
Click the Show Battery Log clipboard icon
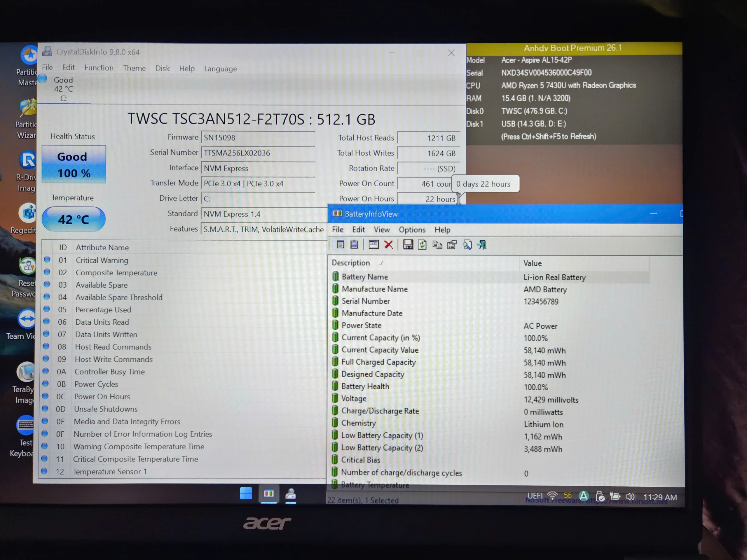[354, 244]
